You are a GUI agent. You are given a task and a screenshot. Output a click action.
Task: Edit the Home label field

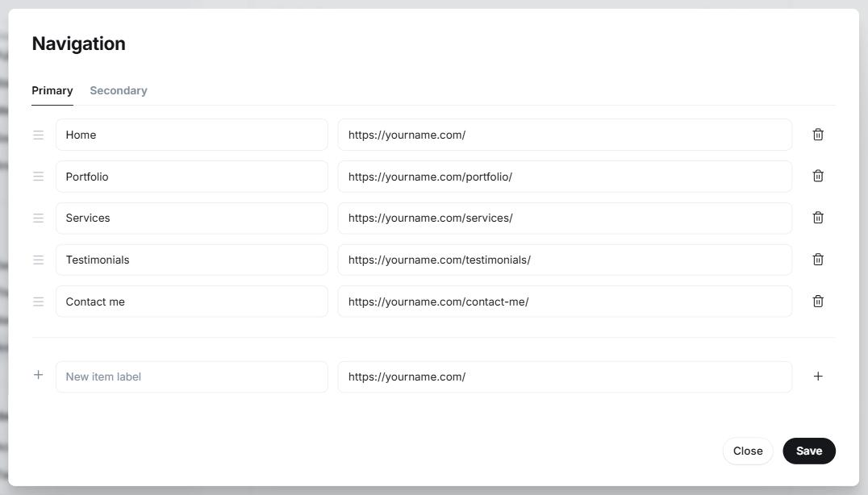click(191, 135)
